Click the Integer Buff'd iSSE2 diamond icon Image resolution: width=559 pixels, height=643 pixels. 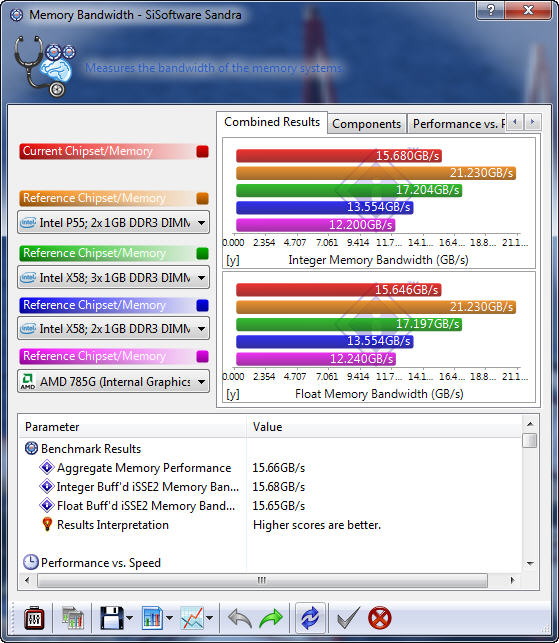click(46, 486)
